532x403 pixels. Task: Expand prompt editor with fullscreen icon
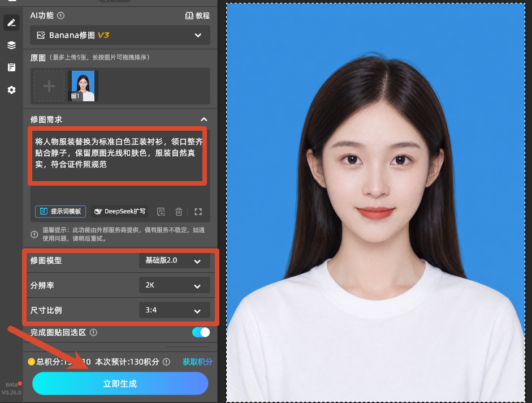click(198, 212)
